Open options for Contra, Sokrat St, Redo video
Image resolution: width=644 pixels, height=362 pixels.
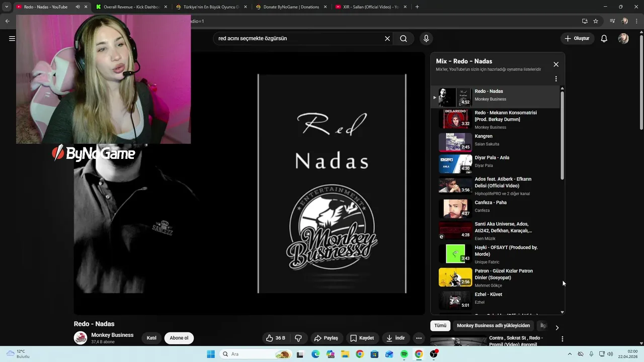pos(562,339)
